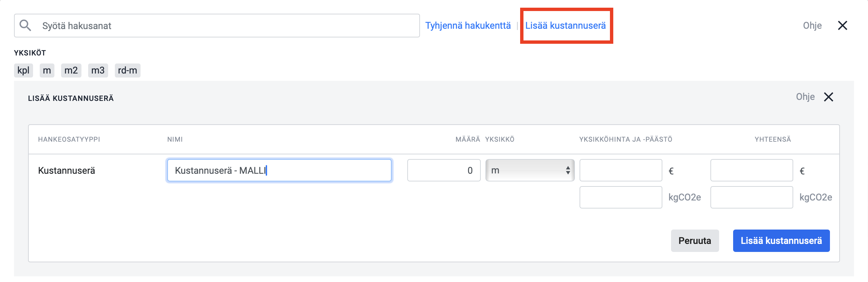This screenshot has width=868, height=282.
Task: Open the top Ohje help link
Action: pos(812,26)
